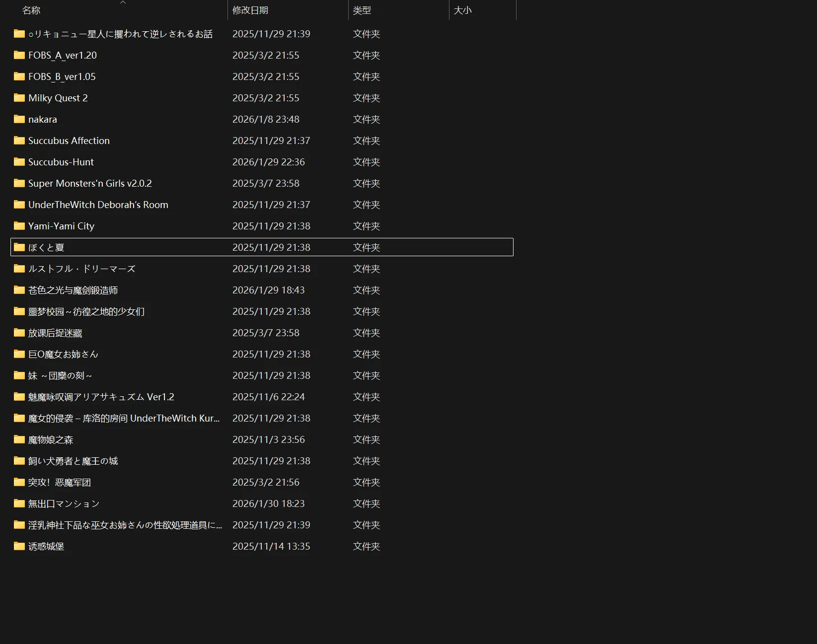817x644 pixels.
Task: Click the folder icon for ぼくと夏
Action: (19, 247)
